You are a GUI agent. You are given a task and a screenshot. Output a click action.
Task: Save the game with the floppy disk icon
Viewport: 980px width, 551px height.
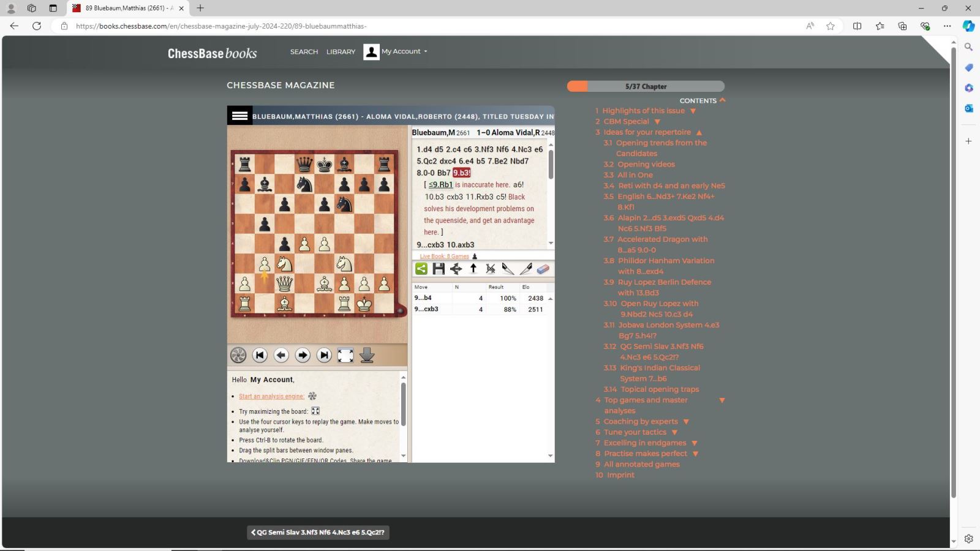(439, 268)
